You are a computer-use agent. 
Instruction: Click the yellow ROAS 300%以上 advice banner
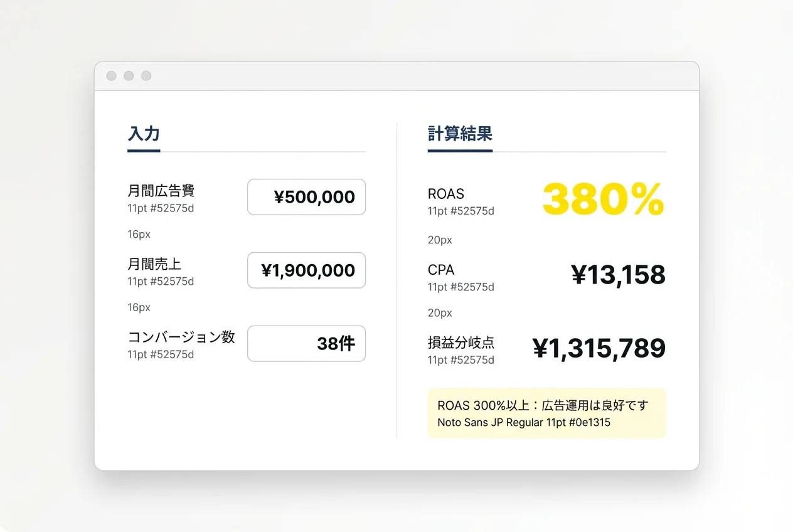click(x=546, y=413)
